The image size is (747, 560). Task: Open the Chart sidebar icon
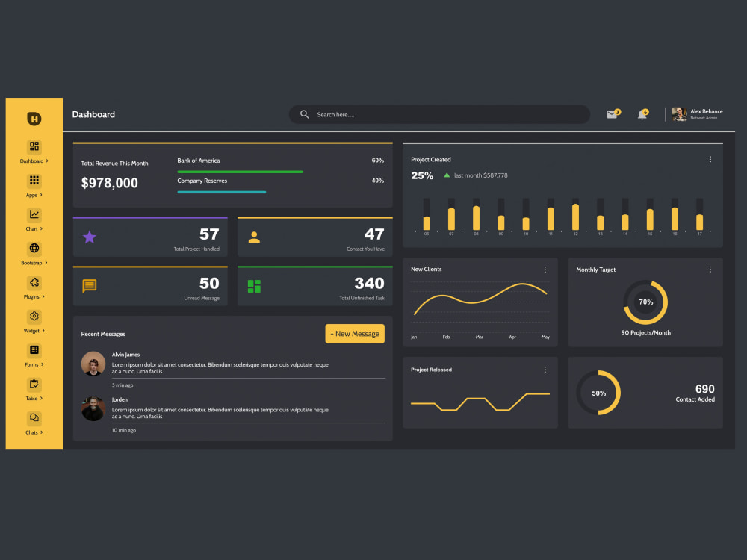[34, 214]
